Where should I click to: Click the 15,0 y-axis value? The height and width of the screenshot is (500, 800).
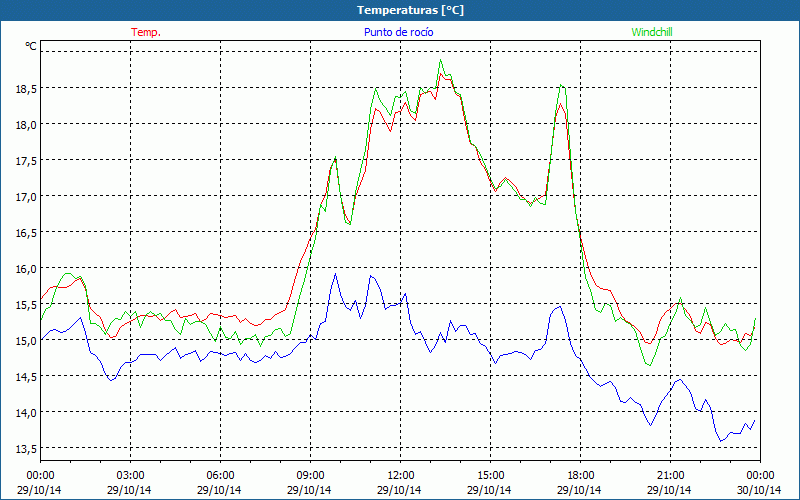pos(26,340)
